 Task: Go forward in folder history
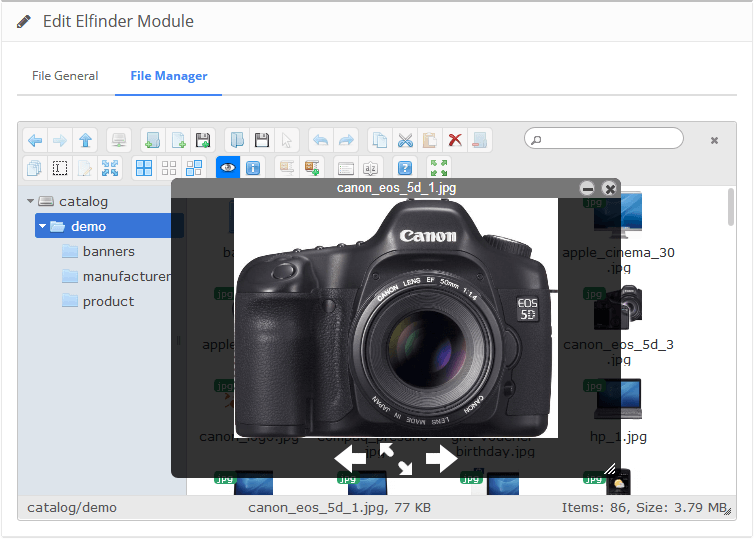60,140
